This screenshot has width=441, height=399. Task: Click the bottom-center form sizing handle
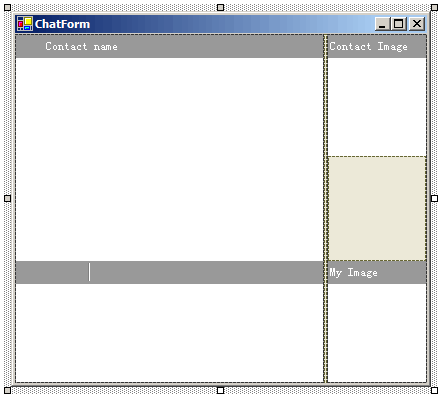click(x=220, y=390)
